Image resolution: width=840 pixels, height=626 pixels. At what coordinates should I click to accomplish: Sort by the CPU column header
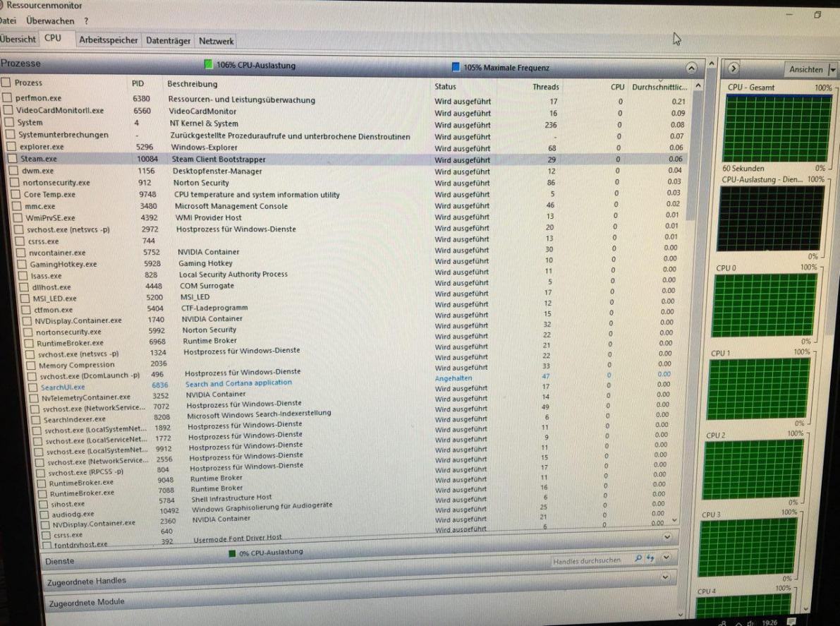(x=617, y=86)
